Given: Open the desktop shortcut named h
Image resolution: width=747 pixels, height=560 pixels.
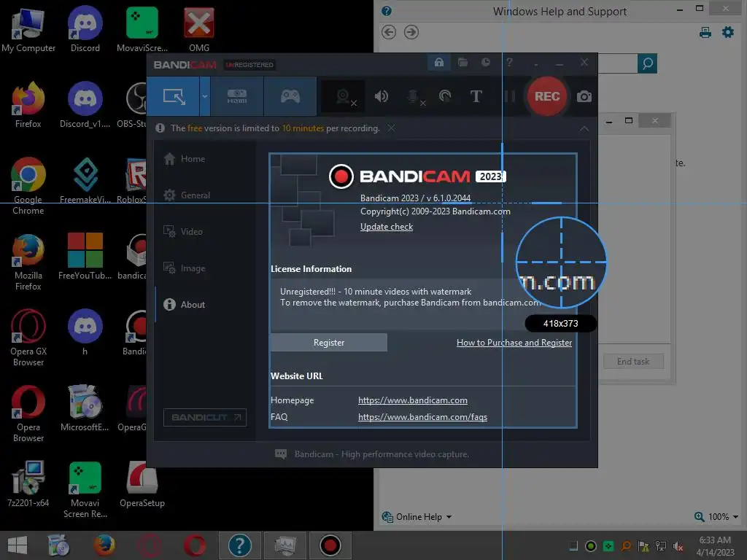Looking at the screenshot, I should [85, 332].
